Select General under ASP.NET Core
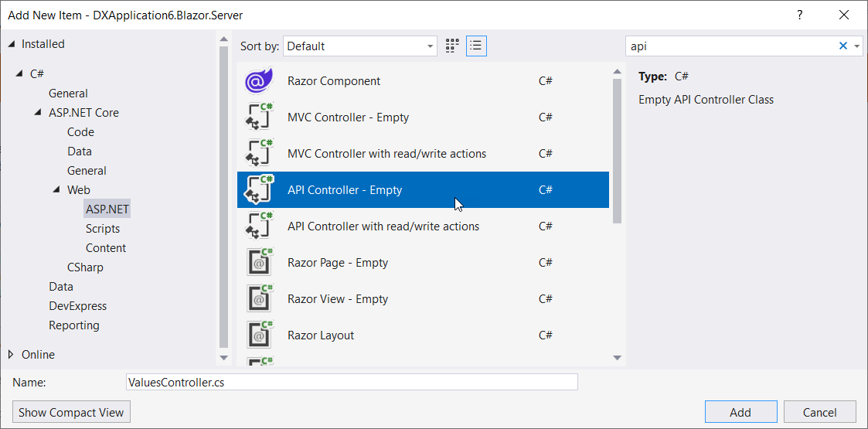 pyautogui.click(x=87, y=171)
